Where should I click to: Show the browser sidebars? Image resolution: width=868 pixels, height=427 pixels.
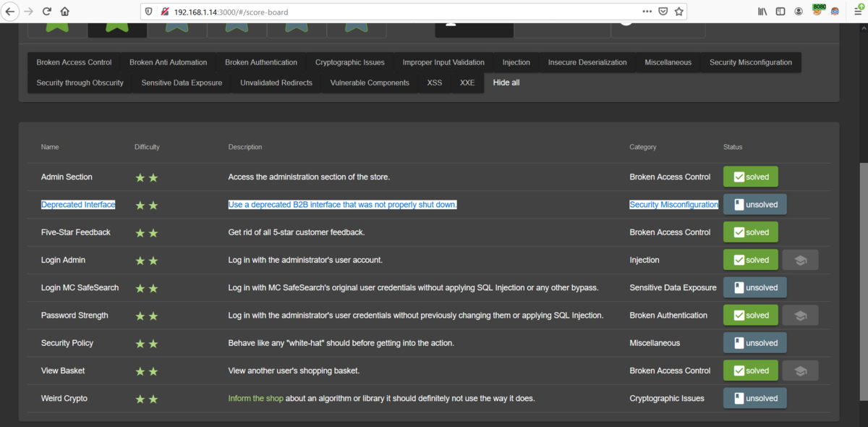pyautogui.click(x=780, y=12)
